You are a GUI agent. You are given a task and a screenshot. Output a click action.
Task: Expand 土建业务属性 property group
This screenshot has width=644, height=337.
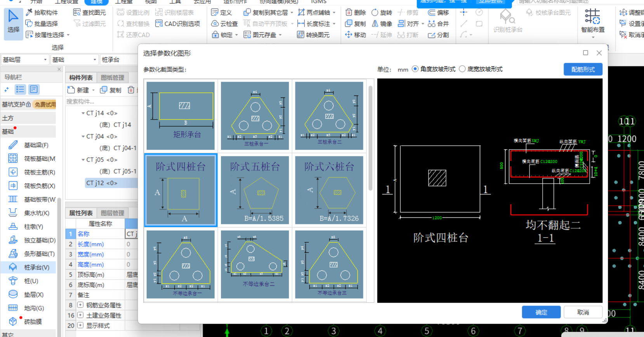(x=80, y=315)
